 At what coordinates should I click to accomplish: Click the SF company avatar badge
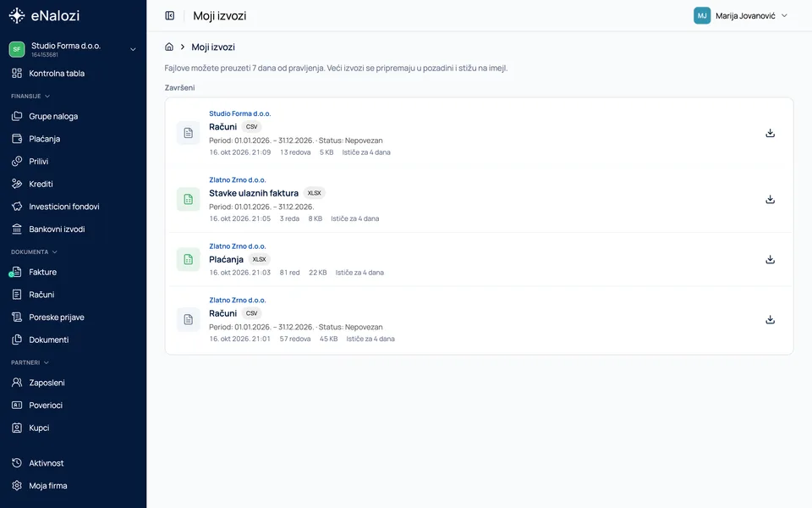click(17, 49)
